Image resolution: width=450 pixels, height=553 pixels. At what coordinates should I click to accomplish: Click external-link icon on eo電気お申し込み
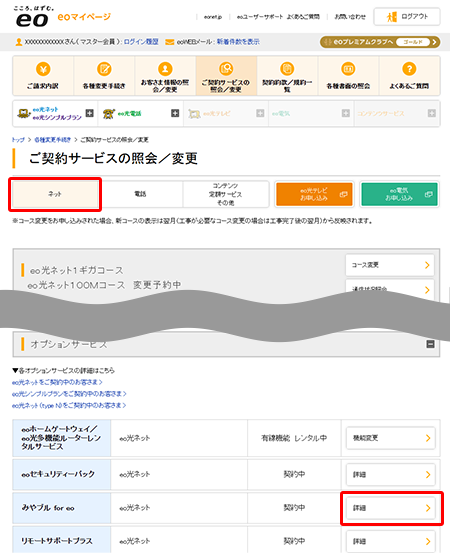428,194
